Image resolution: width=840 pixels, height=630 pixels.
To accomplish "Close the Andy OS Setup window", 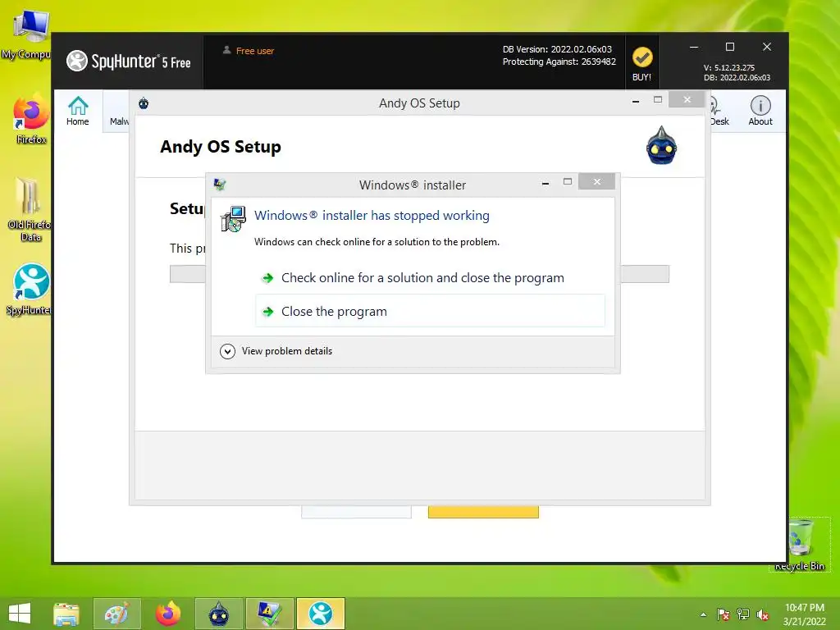I will pyautogui.click(x=687, y=99).
